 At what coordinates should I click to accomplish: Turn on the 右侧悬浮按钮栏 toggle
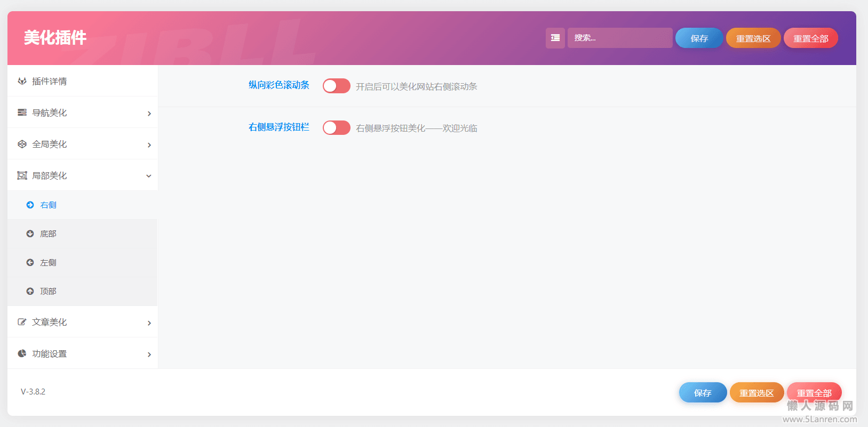(336, 128)
